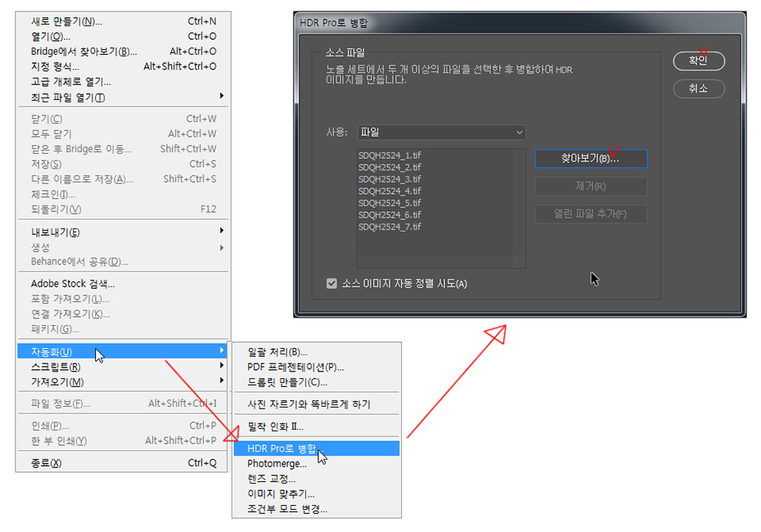Click 모두 닫기 menu entry
Screen dimensions: 761x532
[124, 134]
